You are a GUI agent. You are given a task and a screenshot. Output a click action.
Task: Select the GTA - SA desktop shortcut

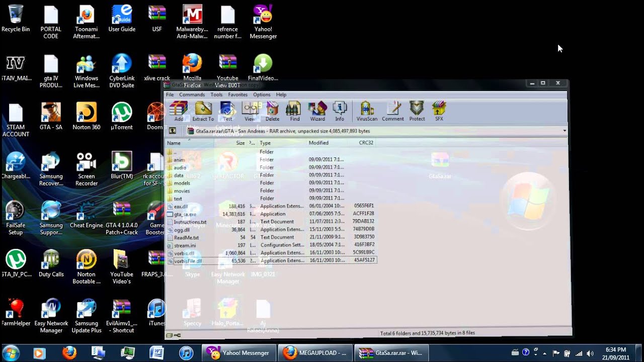(51, 117)
